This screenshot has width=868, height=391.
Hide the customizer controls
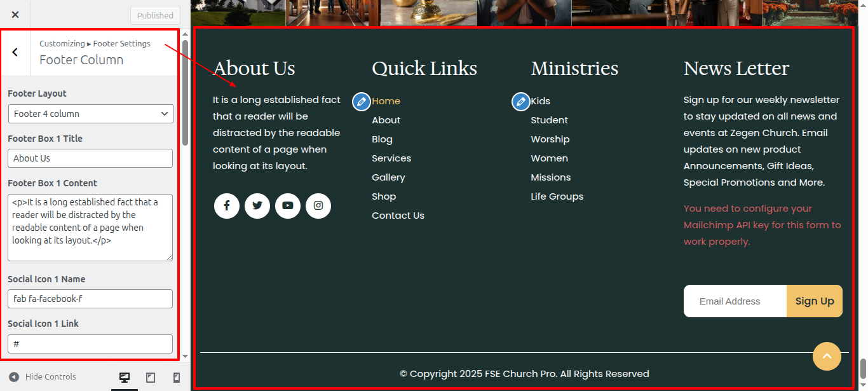[x=43, y=377]
